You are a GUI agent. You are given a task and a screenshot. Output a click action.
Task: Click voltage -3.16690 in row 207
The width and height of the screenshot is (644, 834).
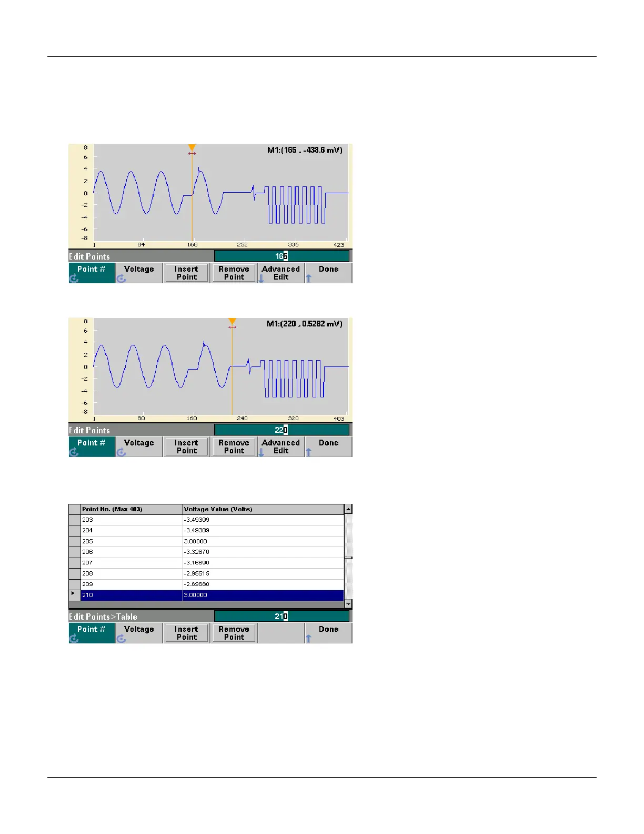pyautogui.click(x=263, y=563)
